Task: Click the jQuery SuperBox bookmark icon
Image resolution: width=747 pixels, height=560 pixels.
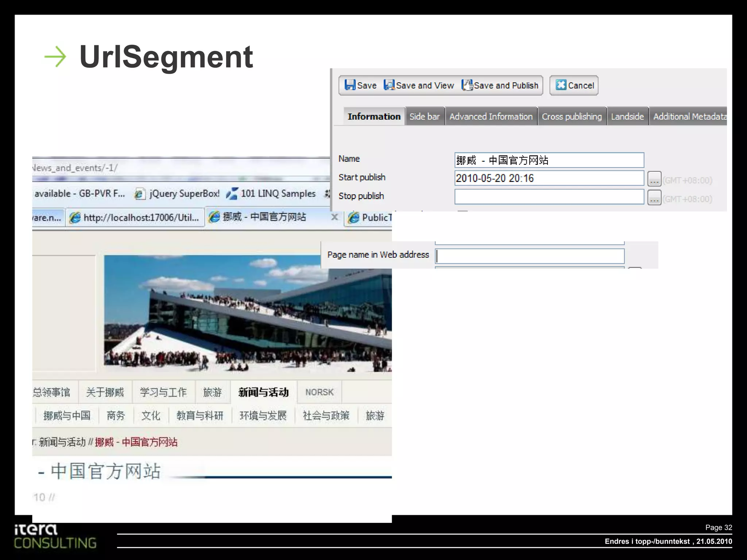Action: tap(139, 194)
